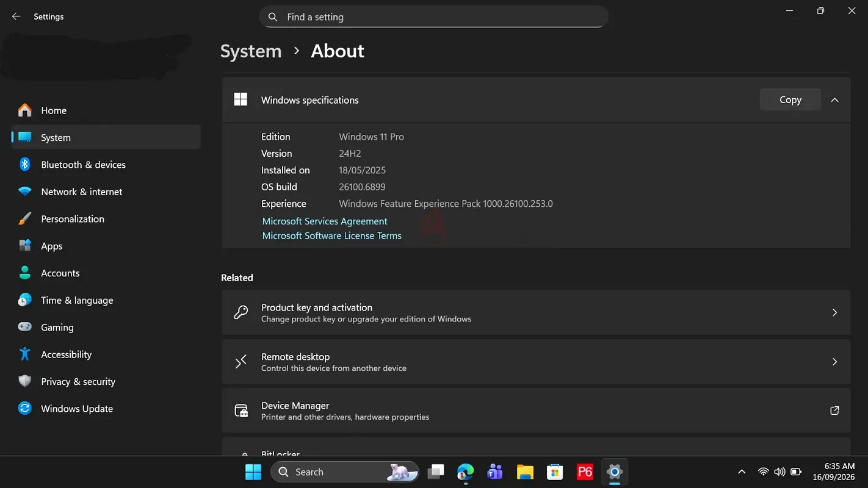Click the Installed on date 18/05/2025
The height and width of the screenshot is (488, 868).
tap(363, 170)
